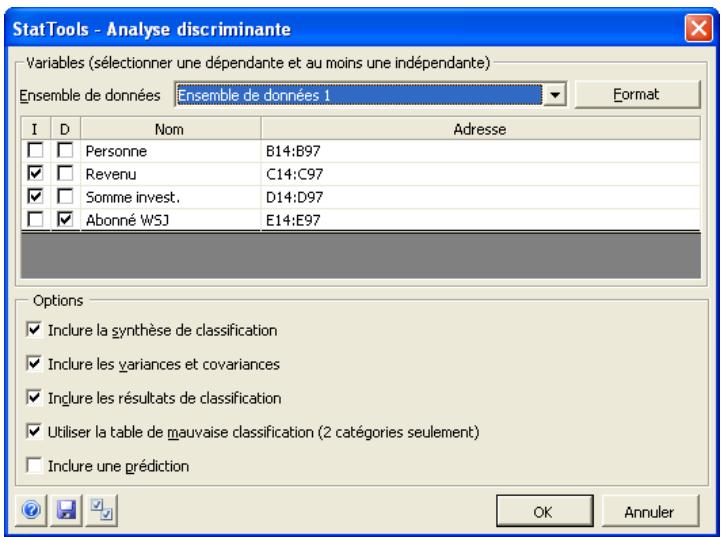Select the Personne variable name
This screenshot has height=537, width=723.
coord(116,151)
